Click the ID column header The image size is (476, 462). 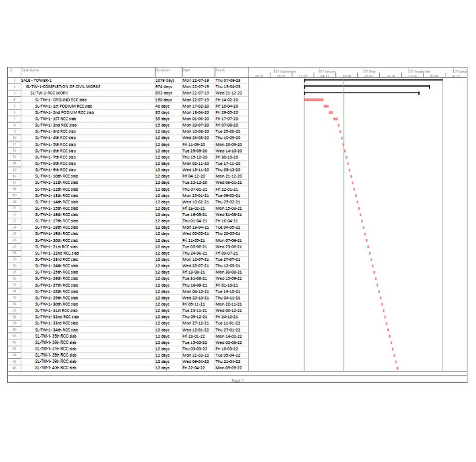[x=10, y=70]
